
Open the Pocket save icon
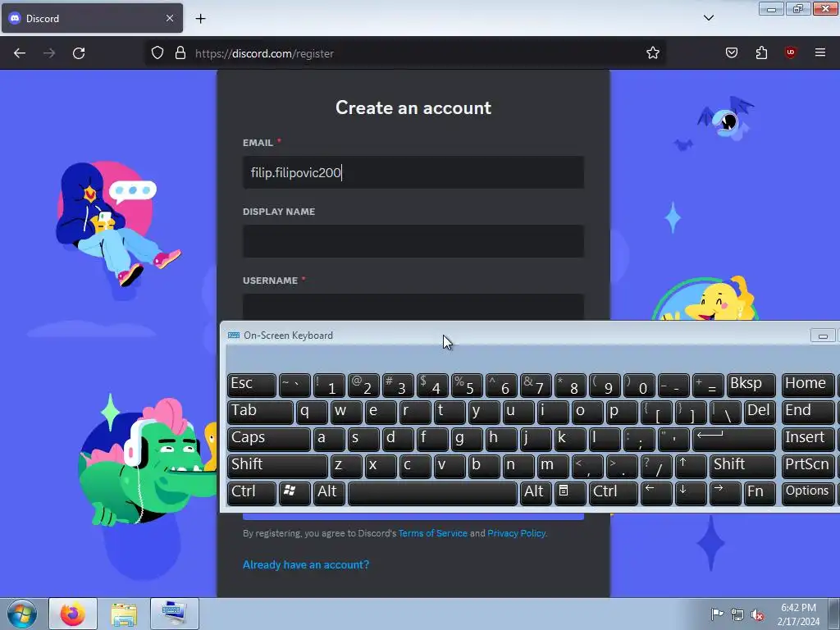(732, 52)
